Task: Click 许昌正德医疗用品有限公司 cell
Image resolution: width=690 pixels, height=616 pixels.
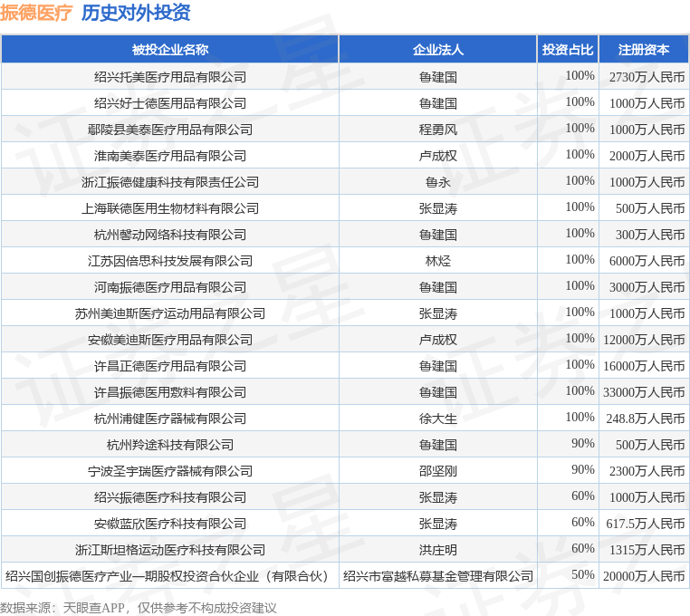Action: (x=170, y=366)
